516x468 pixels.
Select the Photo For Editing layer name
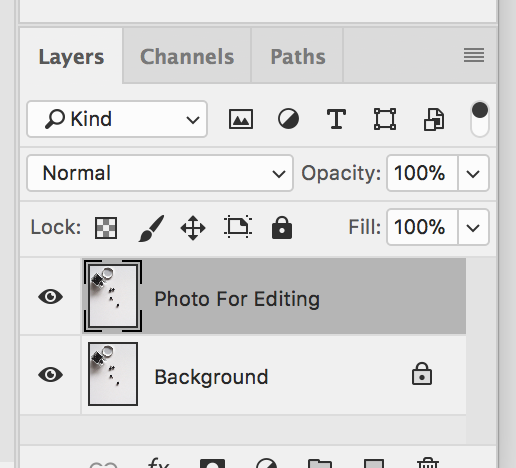(x=237, y=299)
